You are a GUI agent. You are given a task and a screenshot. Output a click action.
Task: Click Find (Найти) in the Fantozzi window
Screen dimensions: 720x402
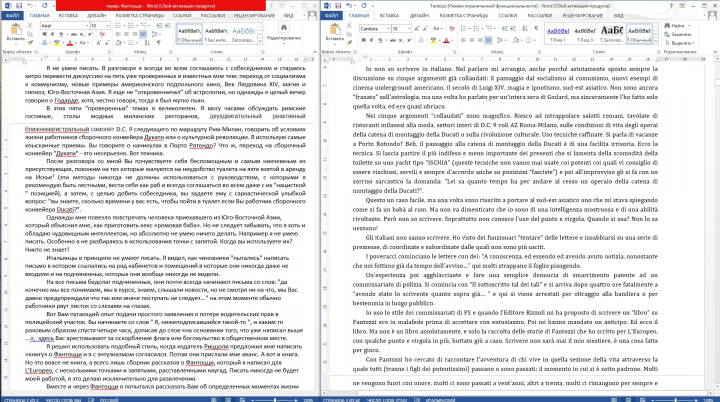pos(677,26)
